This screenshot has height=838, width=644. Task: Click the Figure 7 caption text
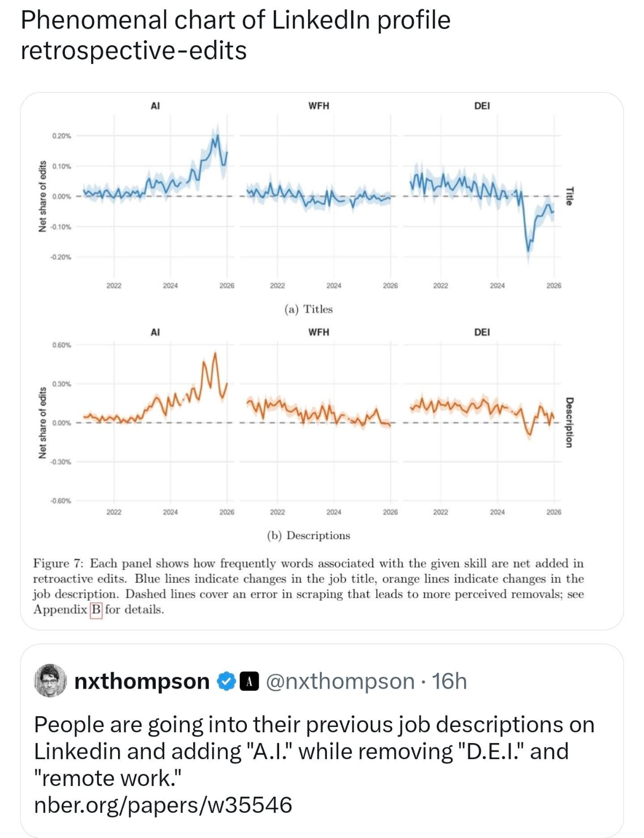[x=309, y=587]
